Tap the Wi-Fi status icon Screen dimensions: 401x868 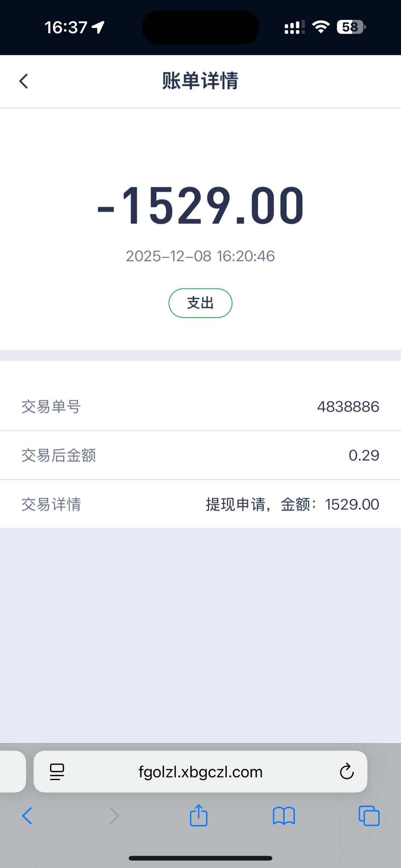coord(321,27)
